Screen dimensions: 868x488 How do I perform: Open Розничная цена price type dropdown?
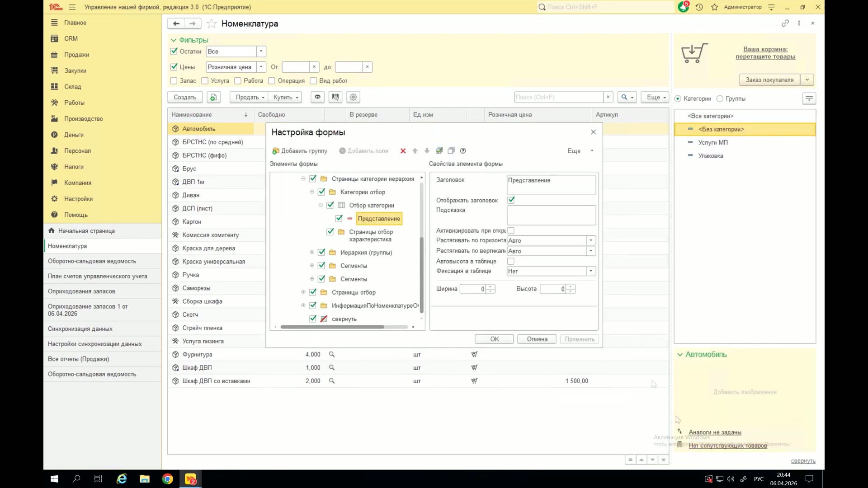pos(261,67)
